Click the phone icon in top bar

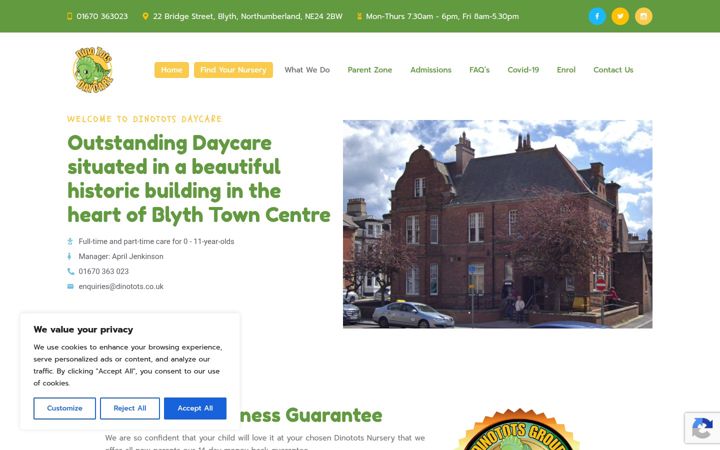(x=69, y=16)
